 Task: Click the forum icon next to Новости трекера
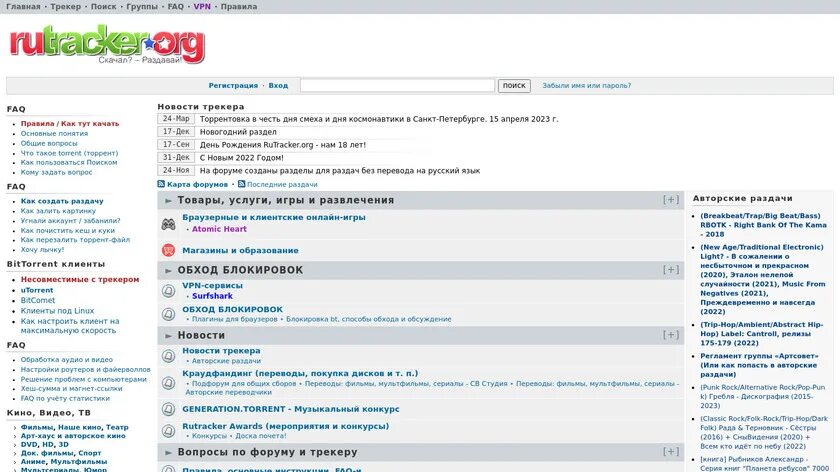coord(168,356)
